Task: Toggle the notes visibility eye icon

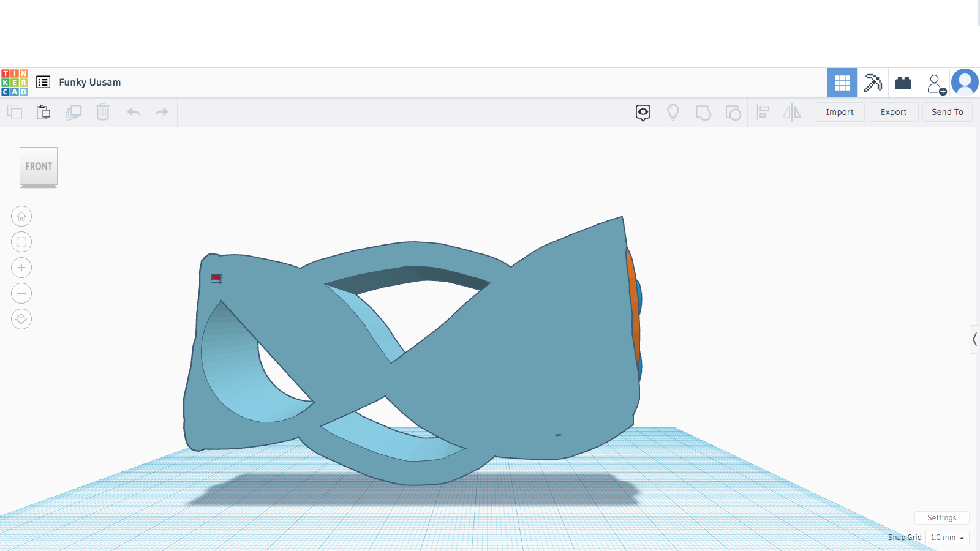Action: (x=643, y=112)
